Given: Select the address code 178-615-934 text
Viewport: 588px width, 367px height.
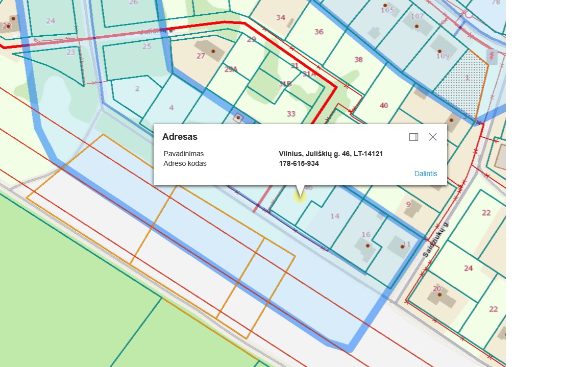Looking at the screenshot, I should [299, 164].
